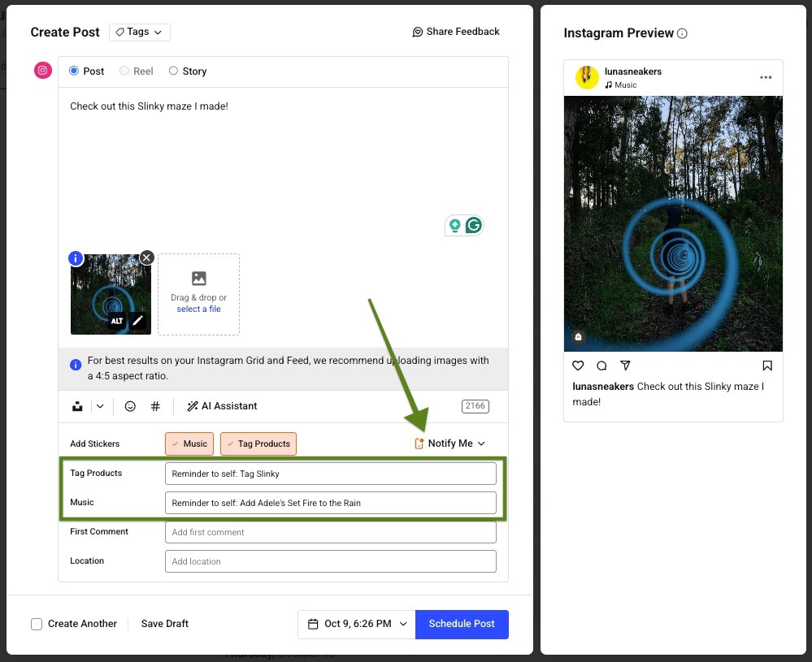Open the Grammarly widget
Screen dimensions: 812x662
[x=473, y=225]
